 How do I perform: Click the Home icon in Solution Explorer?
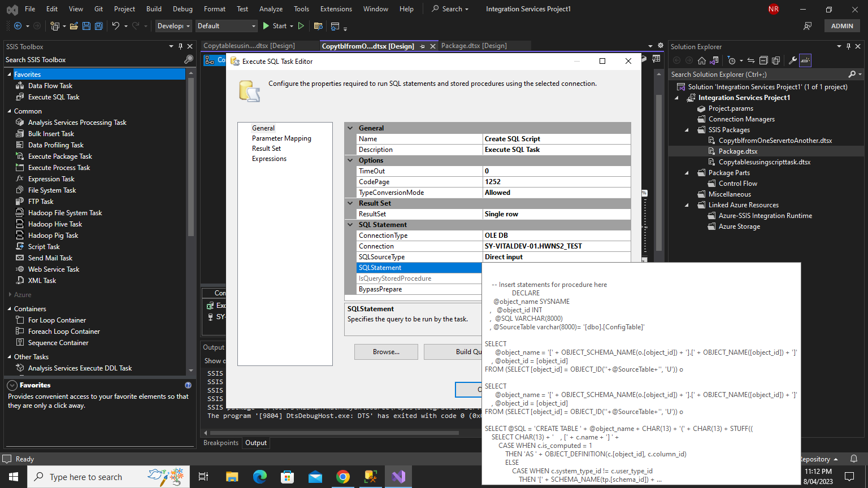[x=702, y=60]
